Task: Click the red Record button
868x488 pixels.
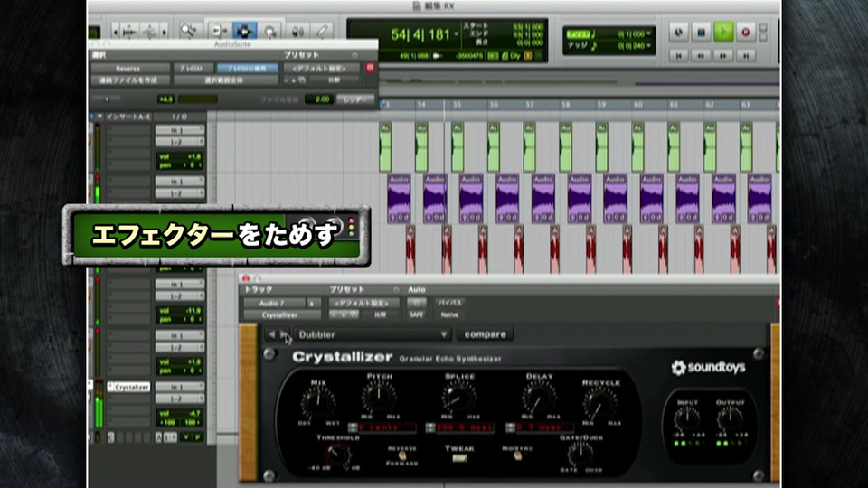Action: tap(745, 33)
